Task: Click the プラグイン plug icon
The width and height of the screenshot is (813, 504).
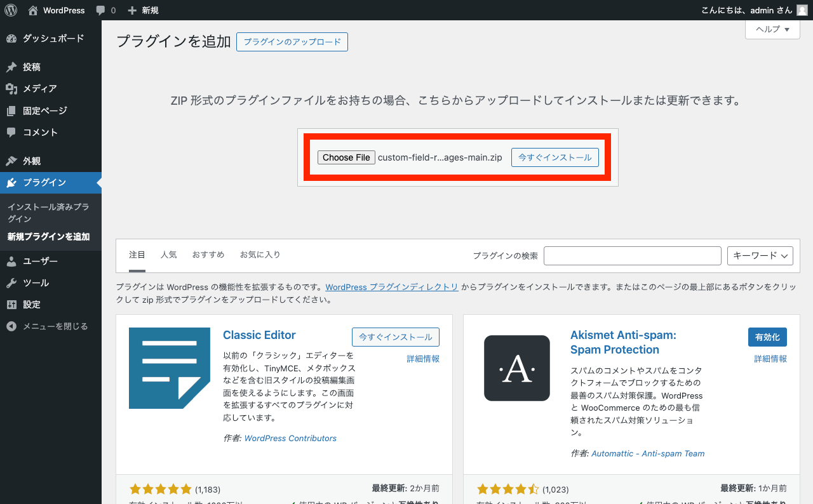Action: pos(11,183)
